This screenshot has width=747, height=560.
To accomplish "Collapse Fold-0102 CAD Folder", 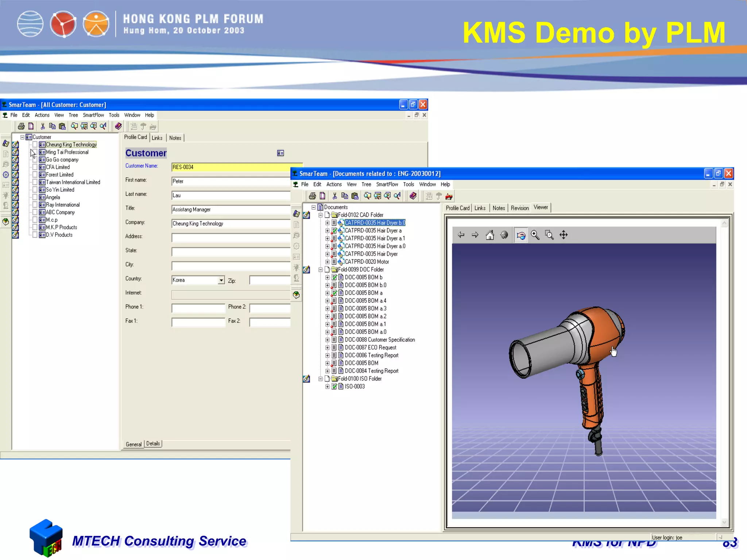I will 321,215.
